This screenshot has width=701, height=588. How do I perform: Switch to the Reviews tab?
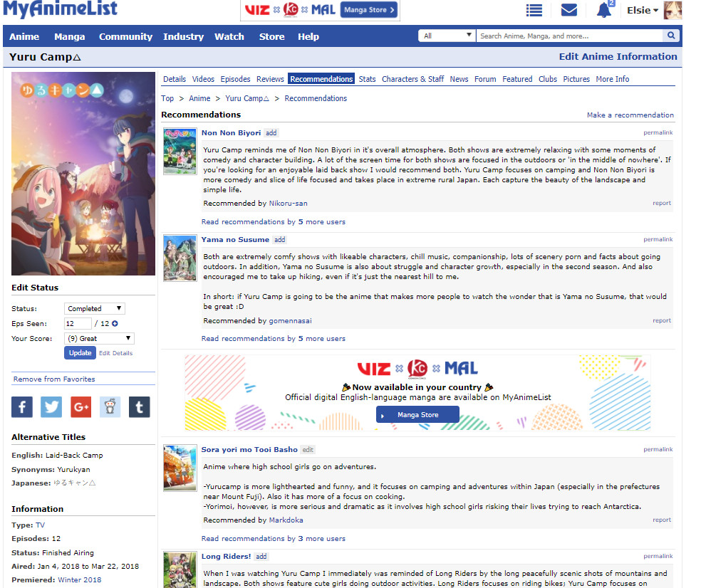coord(270,79)
